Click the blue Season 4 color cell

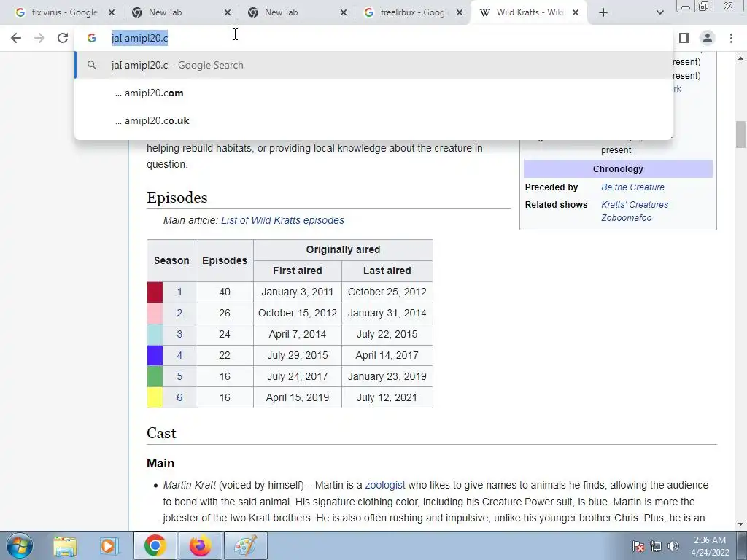click(x=155, y=355)
